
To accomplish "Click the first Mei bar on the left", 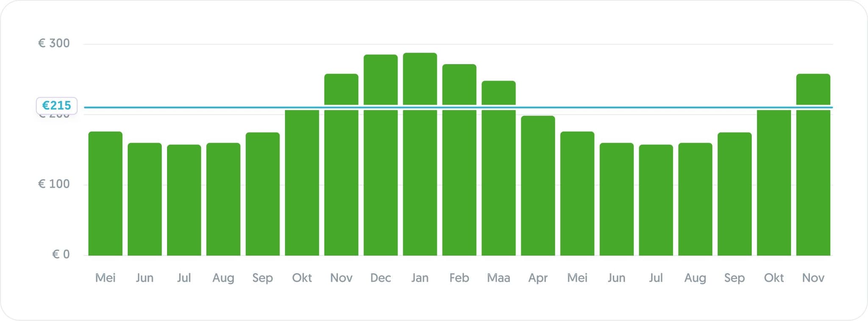I will (x=105, y=195).
